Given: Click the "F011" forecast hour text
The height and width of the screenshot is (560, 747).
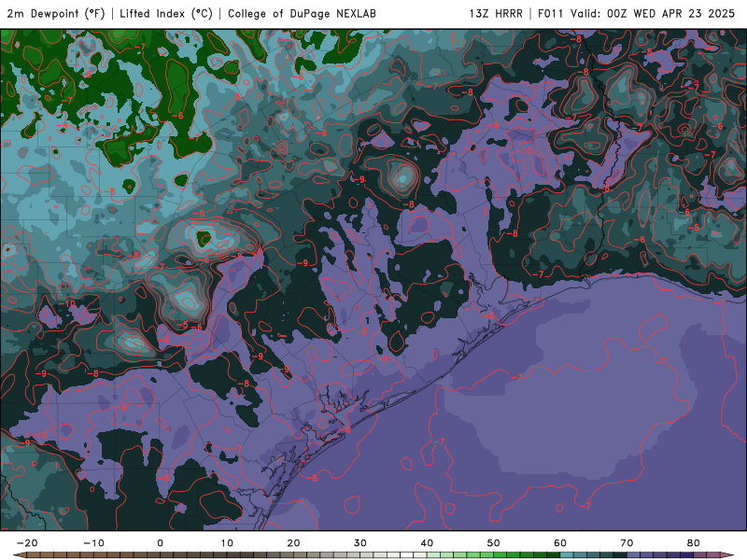Looking at the screenshot, I should click(x=551, y=13).
